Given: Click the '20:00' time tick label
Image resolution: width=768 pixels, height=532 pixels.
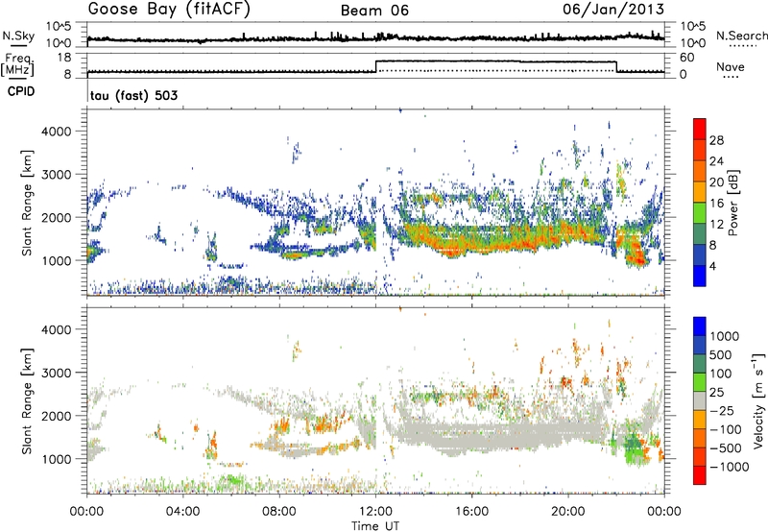Looking at the screenshot, I should [567, 512].
